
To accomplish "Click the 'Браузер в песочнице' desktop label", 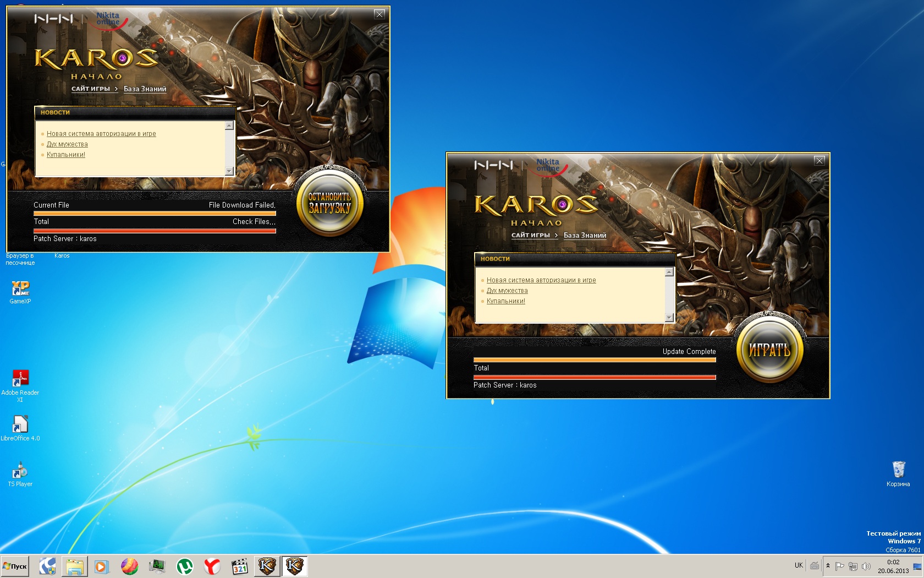I will [x=20, y=259].
